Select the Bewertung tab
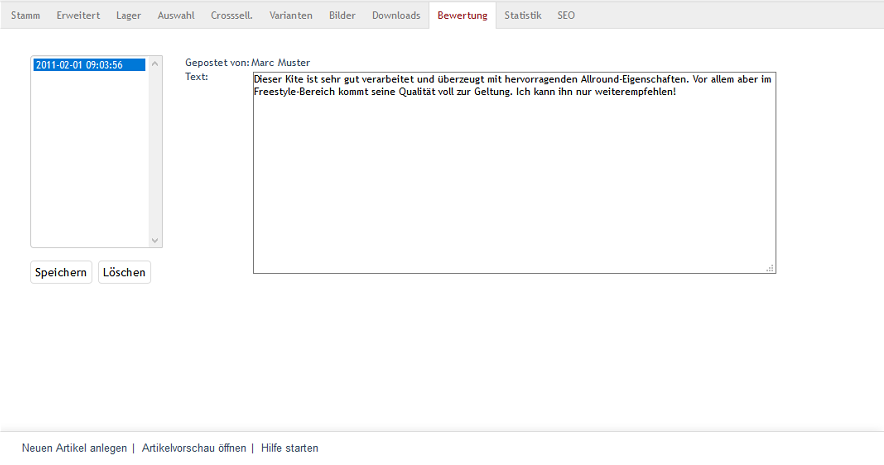 (462, 15)
